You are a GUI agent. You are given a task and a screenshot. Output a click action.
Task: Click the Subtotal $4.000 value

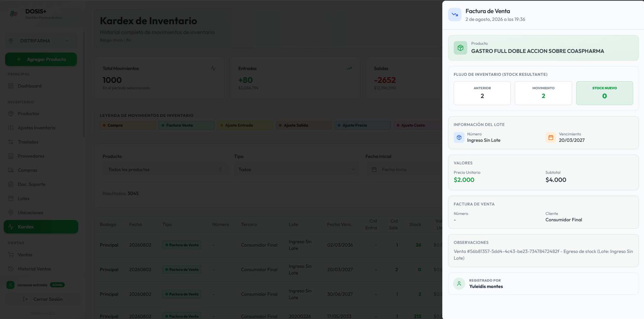(556, 180)
